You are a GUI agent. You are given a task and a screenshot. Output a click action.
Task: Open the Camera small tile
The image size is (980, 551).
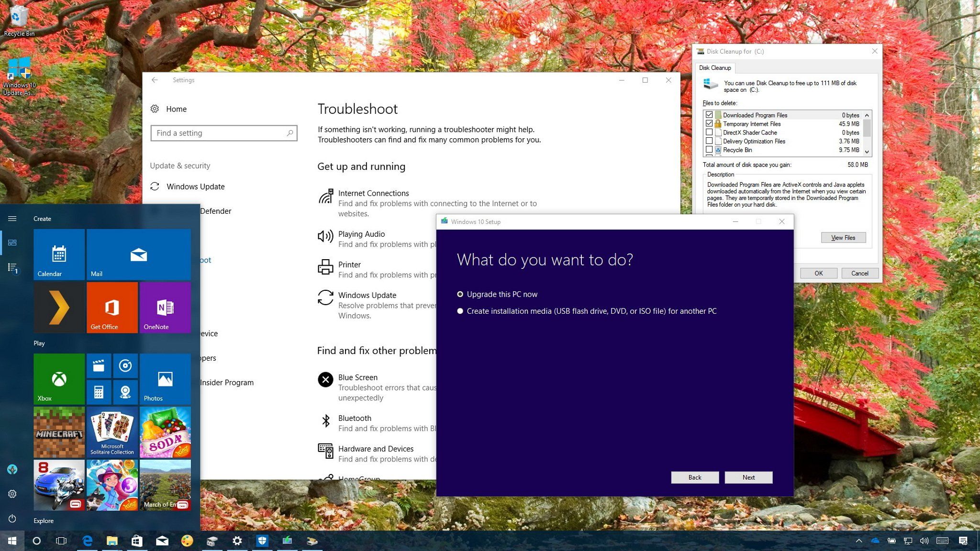coord(125,393)
